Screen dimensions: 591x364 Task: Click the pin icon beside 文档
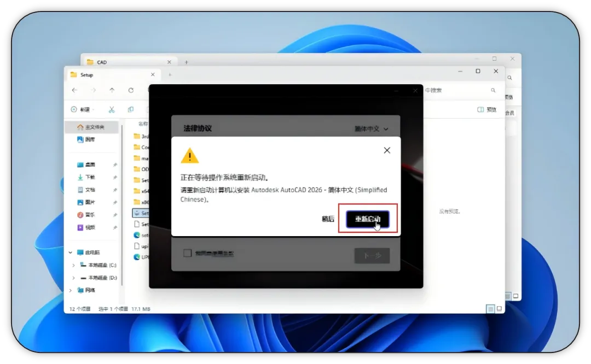click(x=115, y=190)
